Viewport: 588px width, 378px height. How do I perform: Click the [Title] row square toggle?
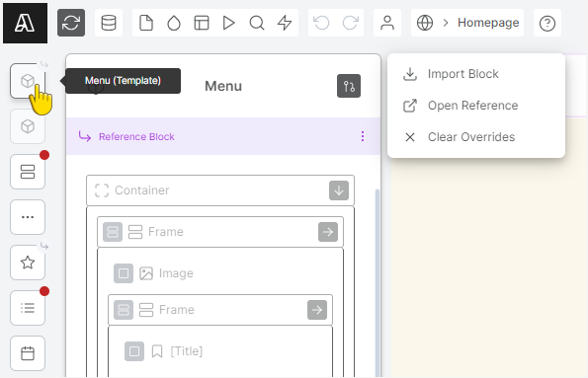tap(134, 351)
